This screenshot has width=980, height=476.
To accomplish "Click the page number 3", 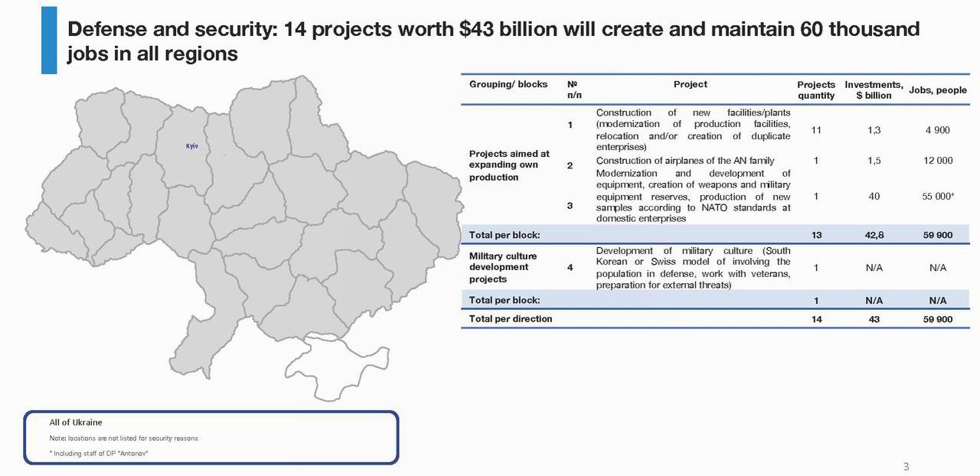I will click(x=906, y=465).
